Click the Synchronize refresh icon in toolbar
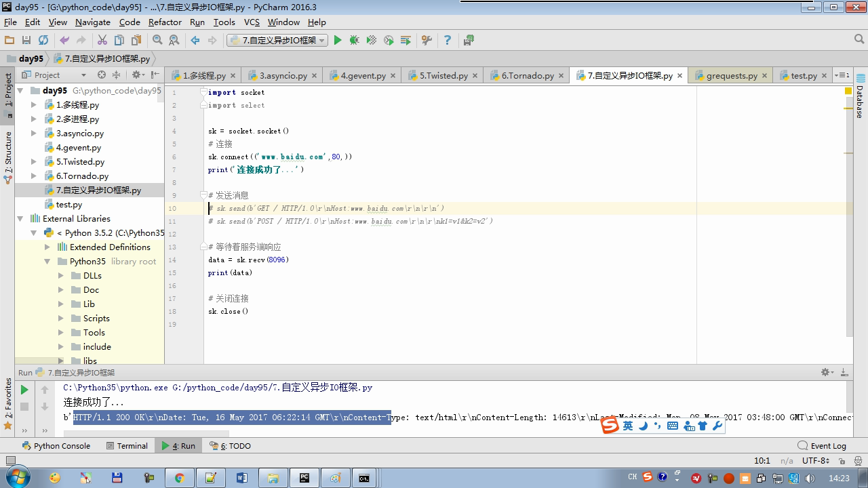 43,41
